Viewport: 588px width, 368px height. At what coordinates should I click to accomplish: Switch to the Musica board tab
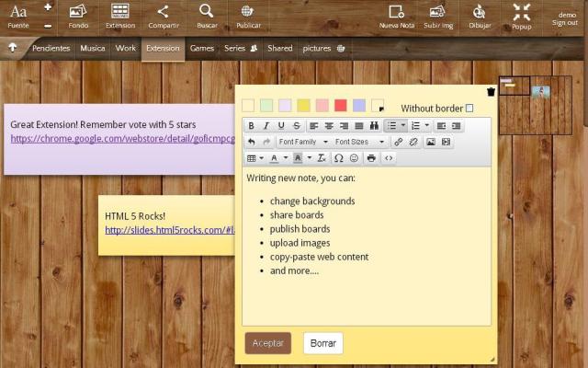click(92, 48)
